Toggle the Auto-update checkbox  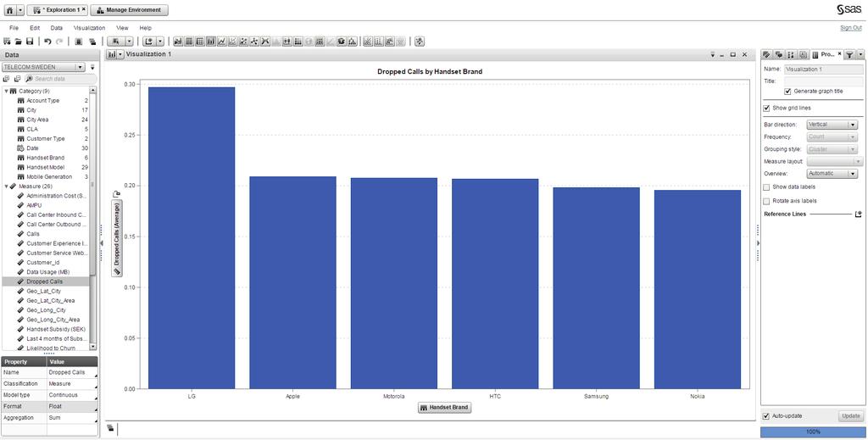pyautogui.click(x=766, y=416)
